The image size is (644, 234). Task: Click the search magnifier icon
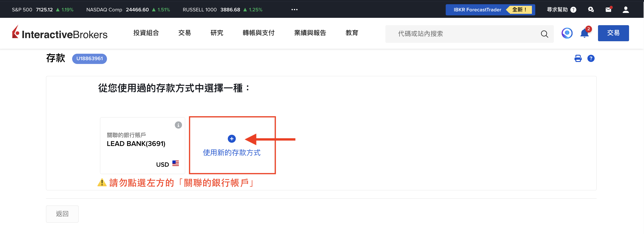[x=544, y=34]
